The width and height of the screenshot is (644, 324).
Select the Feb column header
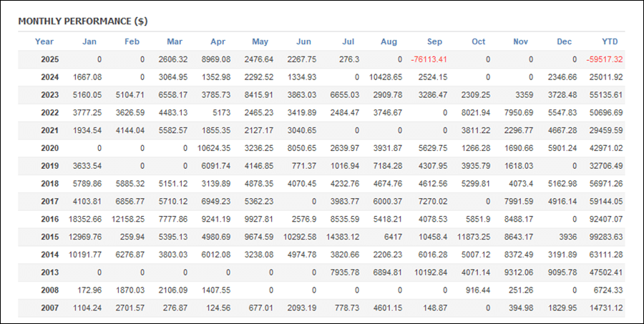pos(132,41)
